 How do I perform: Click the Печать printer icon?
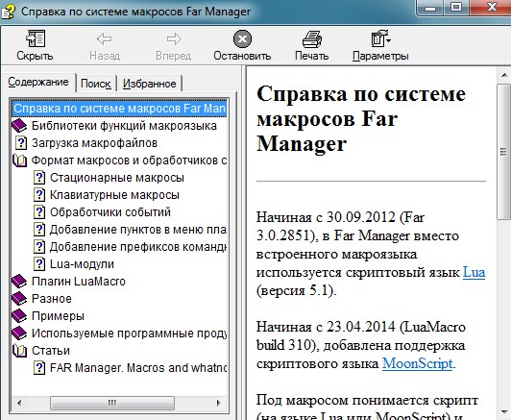tap(312, 38)
